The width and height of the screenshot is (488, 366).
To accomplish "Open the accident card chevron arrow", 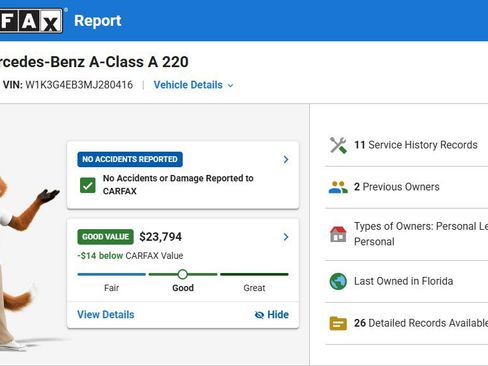I will (286, 159).
